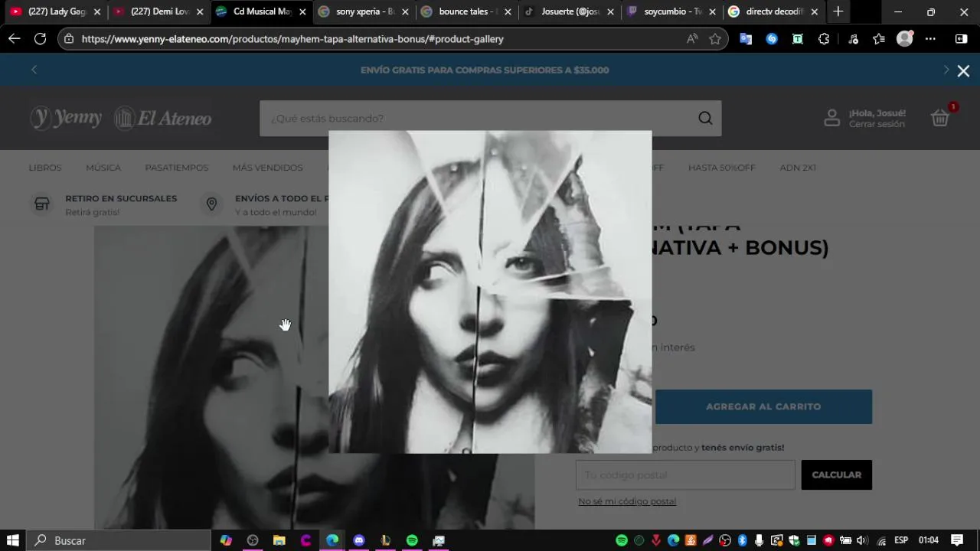Image resolution: width=980 pixels, height=551 pixels.
Task: Open the PASATIEMPOS menu
Action: coord(177,168)
